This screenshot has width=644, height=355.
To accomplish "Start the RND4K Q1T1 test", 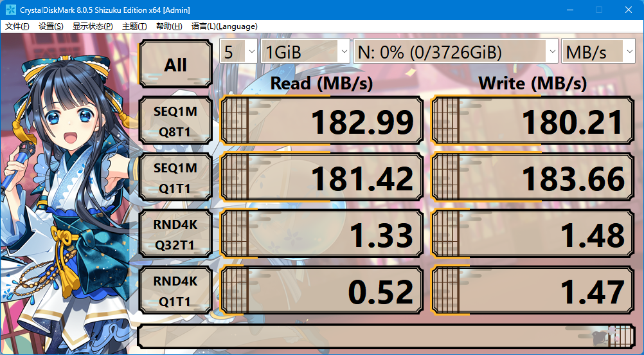I will point(176,291).
